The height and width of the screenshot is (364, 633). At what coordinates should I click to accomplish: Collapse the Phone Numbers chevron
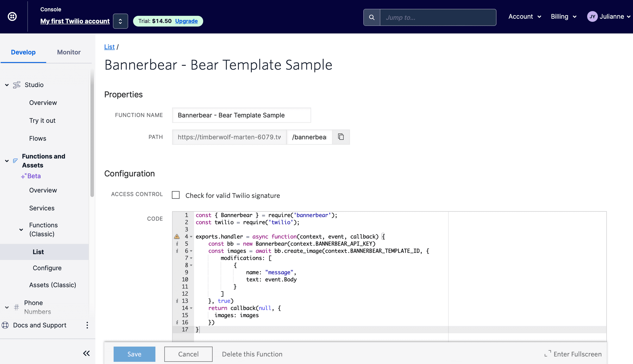[x=7, y=307]
